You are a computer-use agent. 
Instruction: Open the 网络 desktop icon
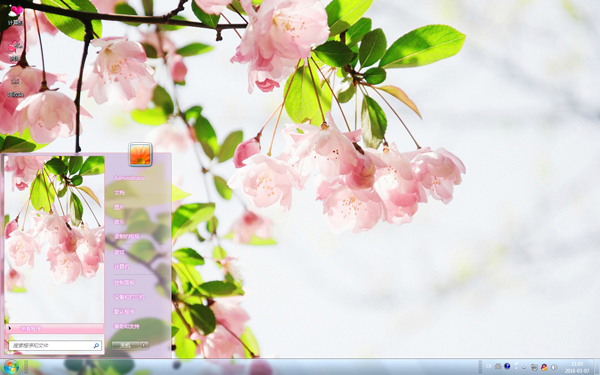tap(15, 52)
